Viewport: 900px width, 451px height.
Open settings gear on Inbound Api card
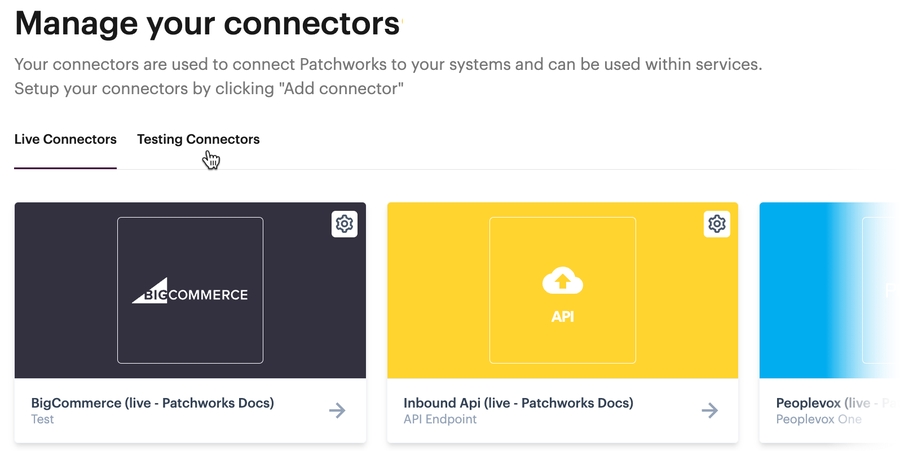tap(716, 224)
